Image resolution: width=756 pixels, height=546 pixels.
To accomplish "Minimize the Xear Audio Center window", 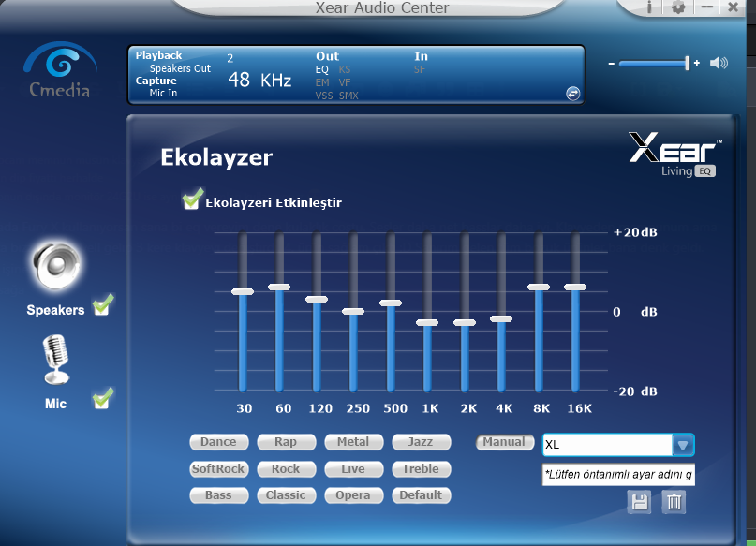I will point(707,7).
